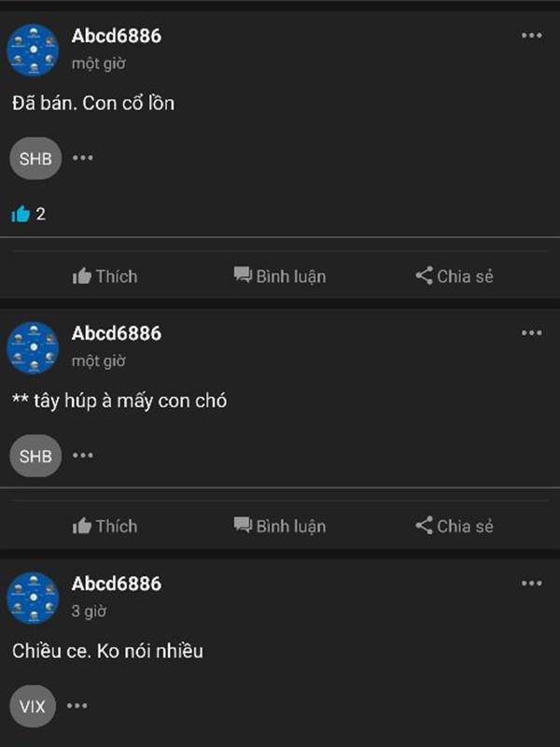Image resolution: width=560 pixels, height=747 pixels.
Task: Open the more options menu of the second post
Action: pos(531,332)
